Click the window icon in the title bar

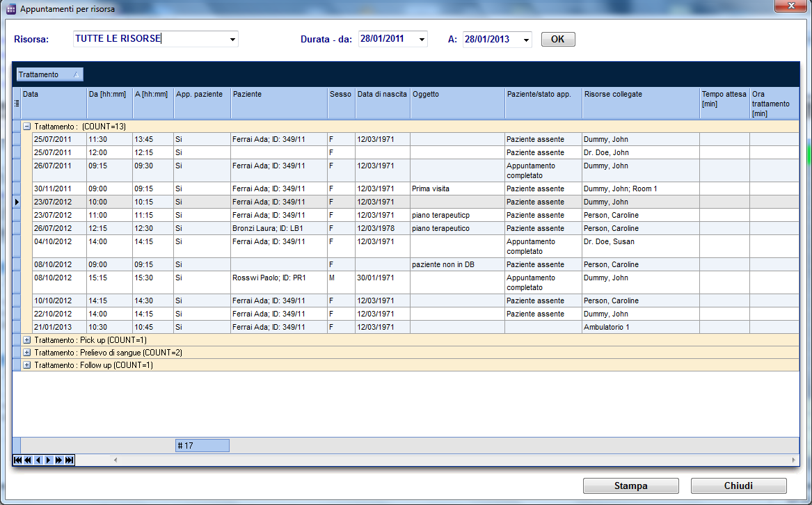click(x=11, y=9)
